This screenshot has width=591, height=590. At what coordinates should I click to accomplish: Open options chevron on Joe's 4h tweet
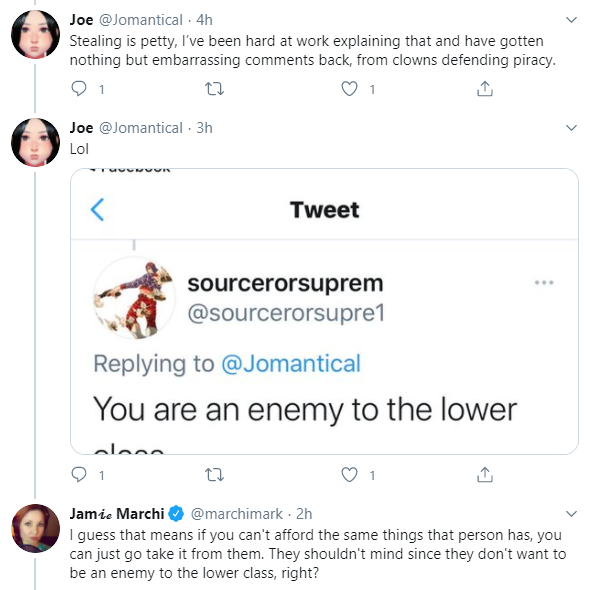[571, 20]
